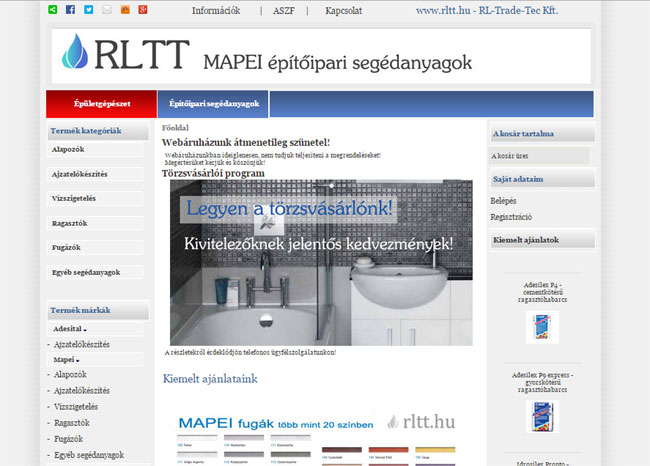Share the page on Facebook
The height and width of the screenshot is (466, 650).
point(70,10)
